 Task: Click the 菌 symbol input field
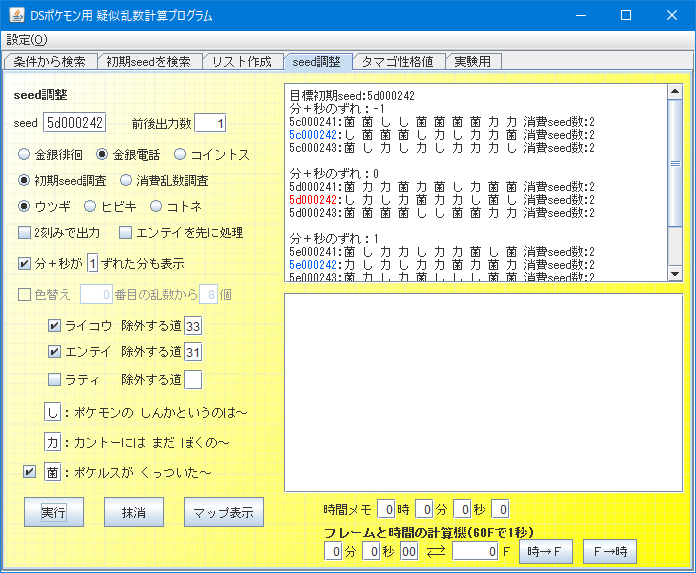[52, 472]
